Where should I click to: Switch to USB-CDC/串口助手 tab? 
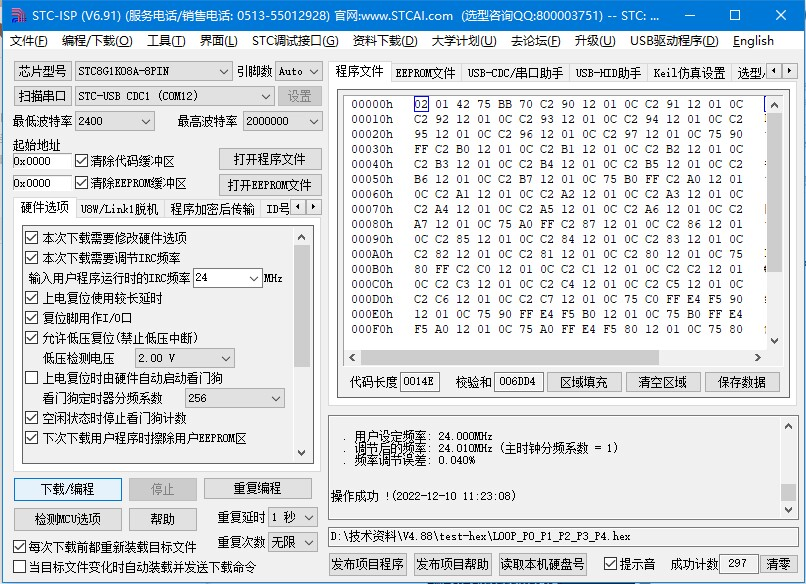point(515,73)
